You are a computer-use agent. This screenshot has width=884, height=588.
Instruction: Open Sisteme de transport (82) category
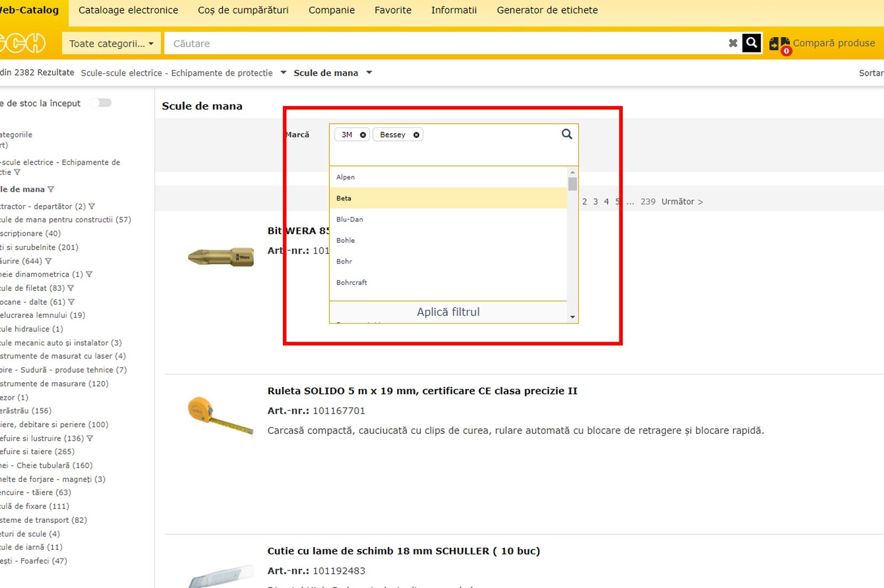[x=44, y=520]
